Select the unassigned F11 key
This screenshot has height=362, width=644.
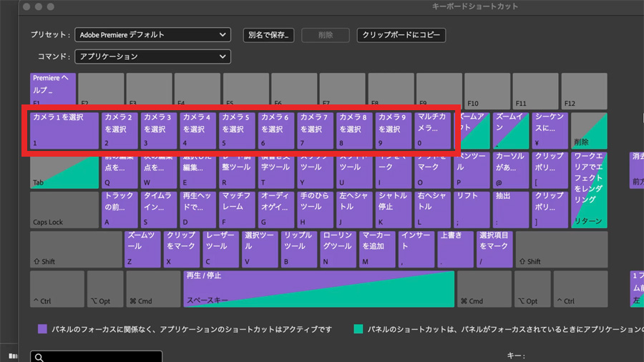pos(535,91)
